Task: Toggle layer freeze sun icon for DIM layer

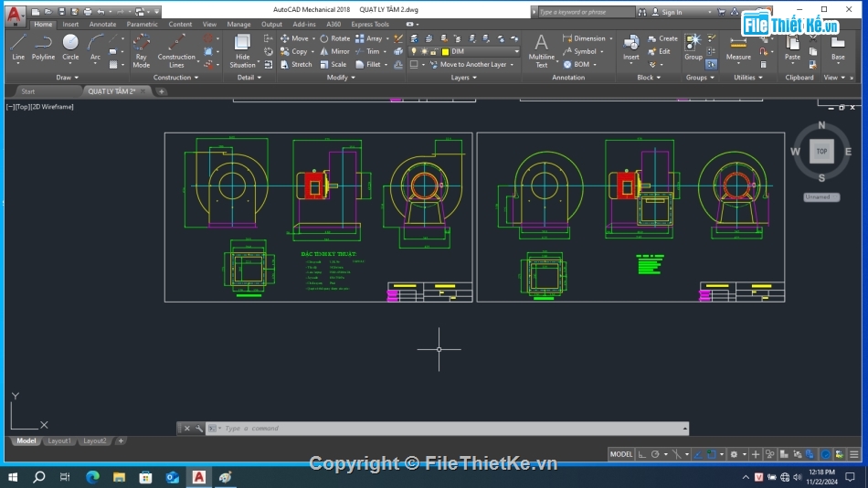Action: click(424, 51)
